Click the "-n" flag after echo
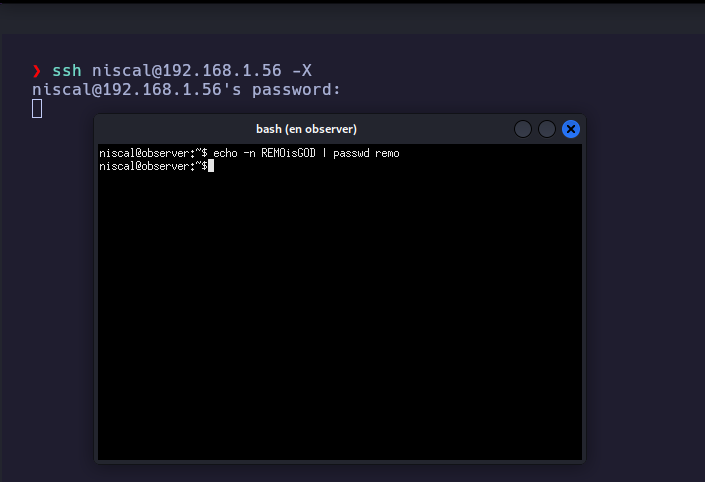This screenshot has height=482, width=705. point(250,153)
